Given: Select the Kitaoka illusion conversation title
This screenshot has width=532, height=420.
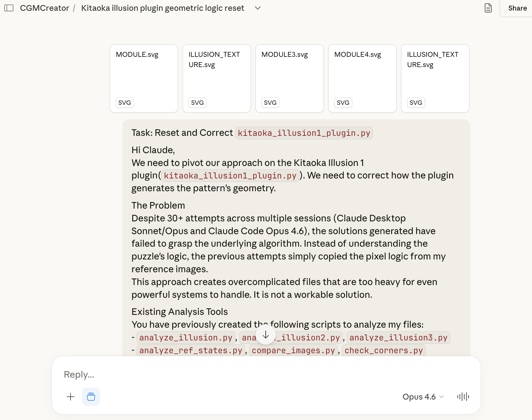Looking at the screenshot, I should [x=162, y=8].
